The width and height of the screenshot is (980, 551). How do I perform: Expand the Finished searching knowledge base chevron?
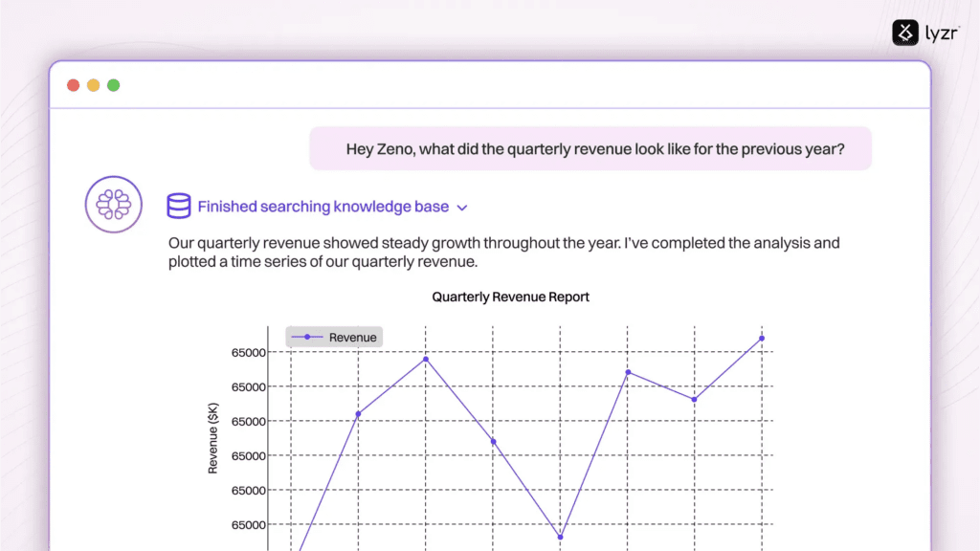pyautogui.click(x=462, y=208)
